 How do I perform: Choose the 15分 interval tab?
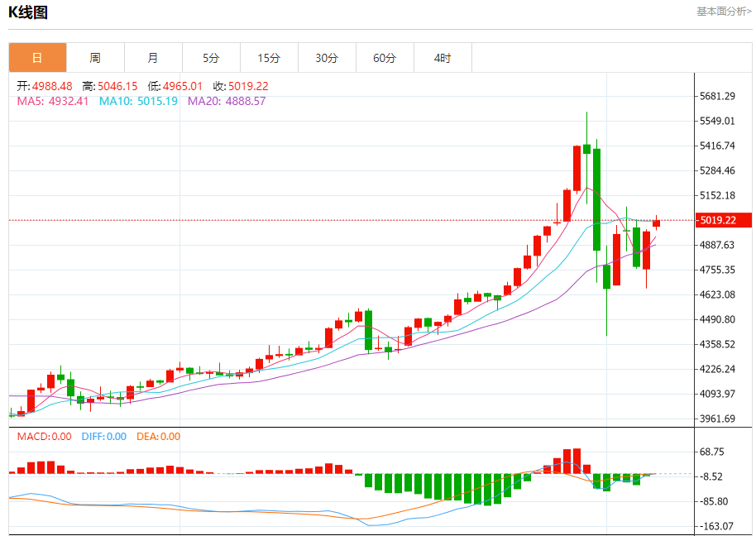tap(269, 58)
